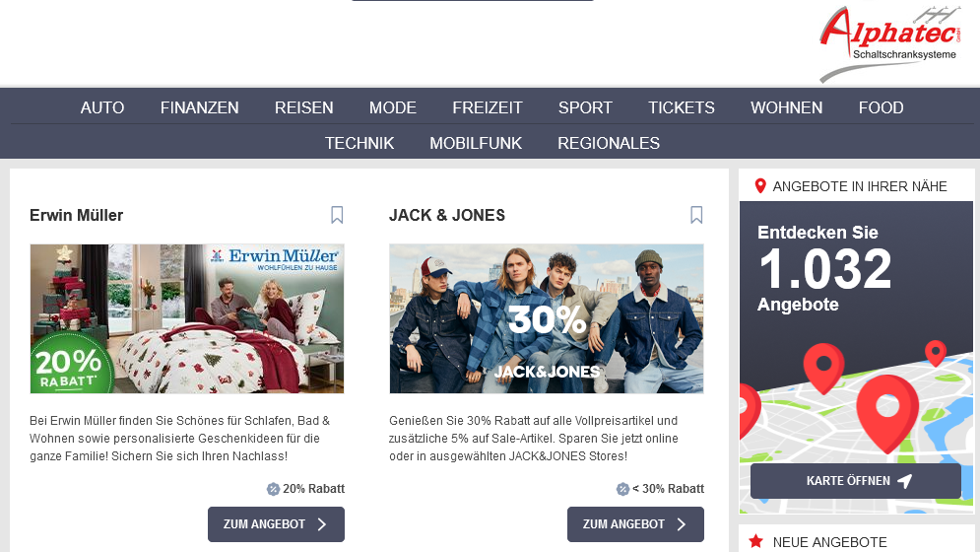
Task: Click the 20% Rabatt discount badge icon
Action: click(x=273, y=489)
